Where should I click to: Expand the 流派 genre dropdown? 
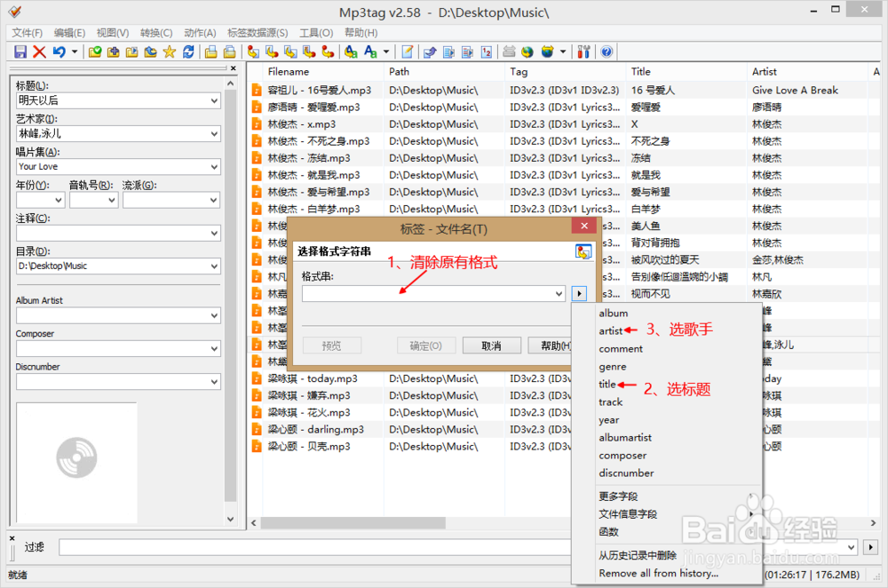(x=213, y=200)
